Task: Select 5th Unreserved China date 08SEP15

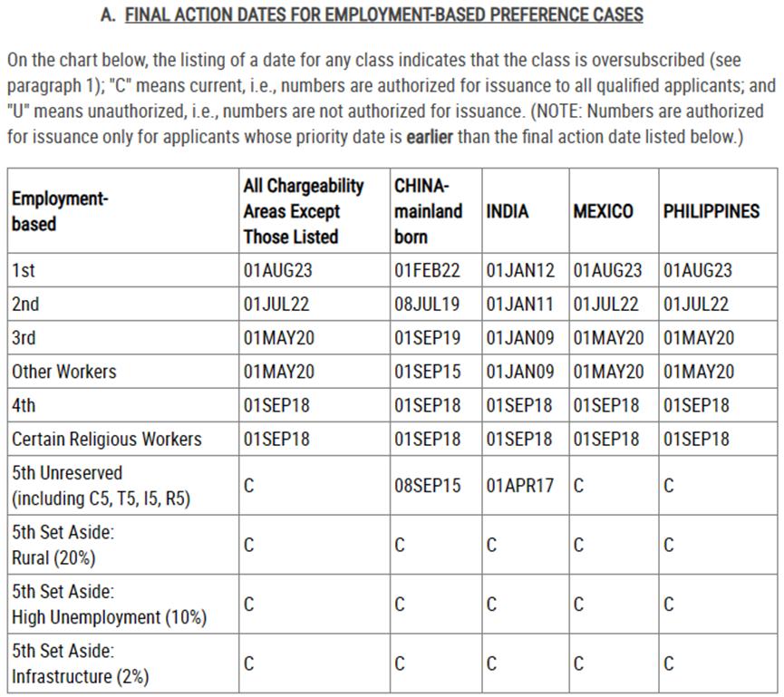Action: [427, 486]
